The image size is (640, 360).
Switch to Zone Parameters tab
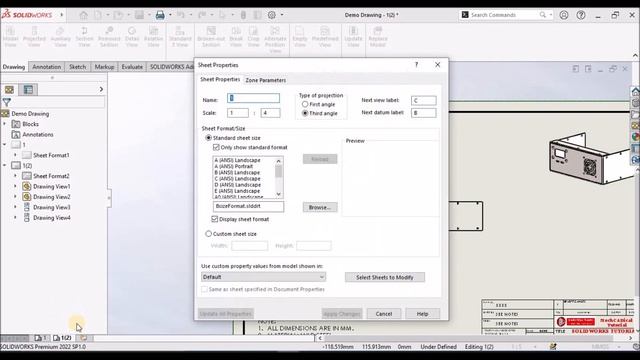click(x=265, y=80)
